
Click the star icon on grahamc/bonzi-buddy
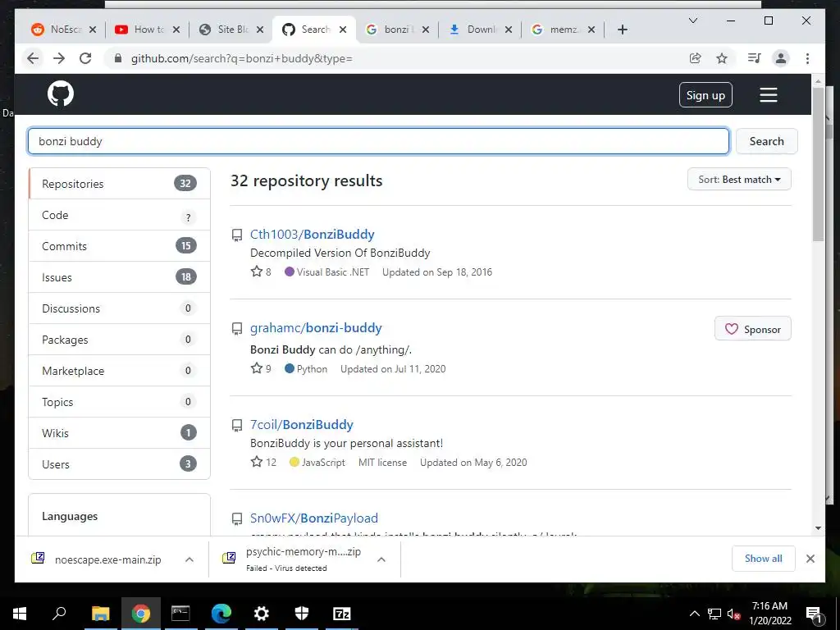click(x=257, y=368)
